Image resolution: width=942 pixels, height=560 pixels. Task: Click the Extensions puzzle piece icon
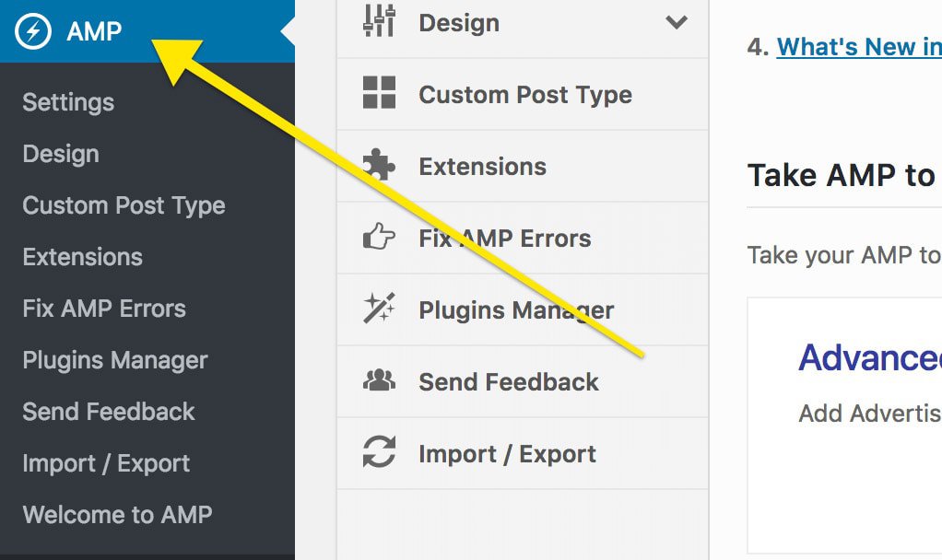379,164
